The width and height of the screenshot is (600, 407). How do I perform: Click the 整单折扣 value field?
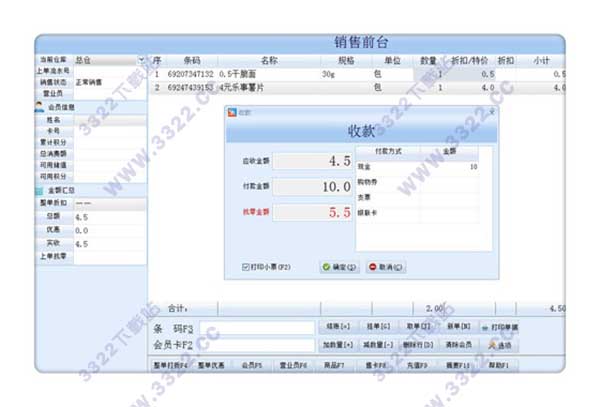tap(110, 203)
